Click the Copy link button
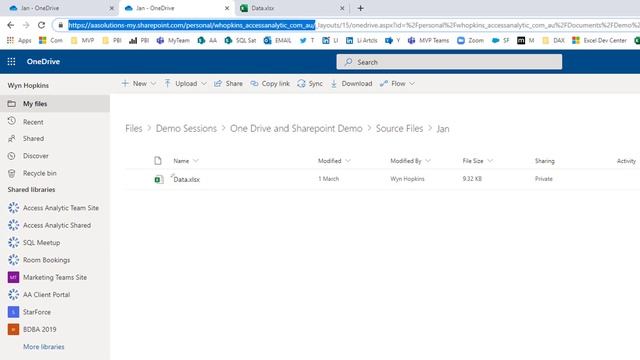The height and width of the screenshot is (360, 640). tap(270, 84)
